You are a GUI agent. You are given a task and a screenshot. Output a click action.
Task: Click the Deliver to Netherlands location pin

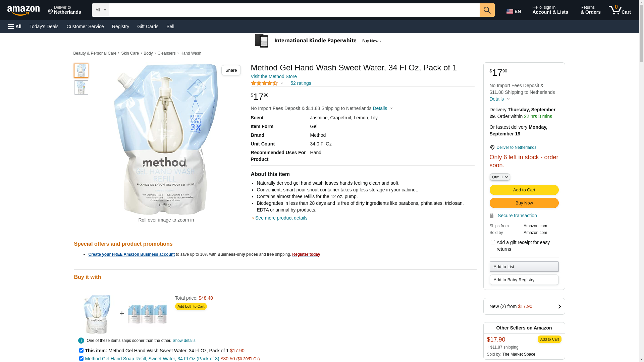pos(492,147)
